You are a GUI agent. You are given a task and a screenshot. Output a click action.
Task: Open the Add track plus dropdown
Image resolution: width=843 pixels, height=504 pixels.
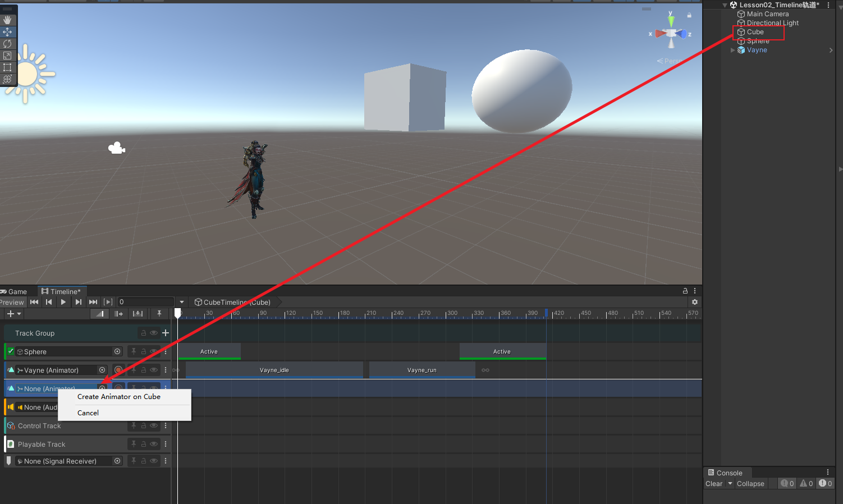pyautogui.click(x=14, y=314)
